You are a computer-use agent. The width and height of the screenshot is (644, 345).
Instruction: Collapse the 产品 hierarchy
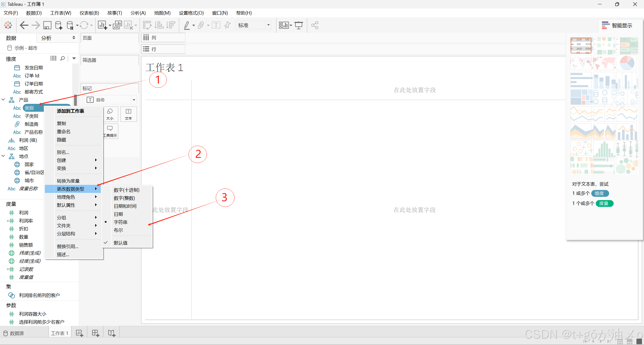(x=3, y=100)
